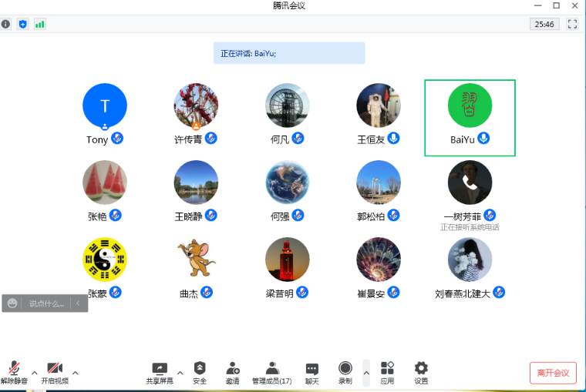
Task: Click the red 离开会议 leave meeting button
Action: click(x=553, y=373)
